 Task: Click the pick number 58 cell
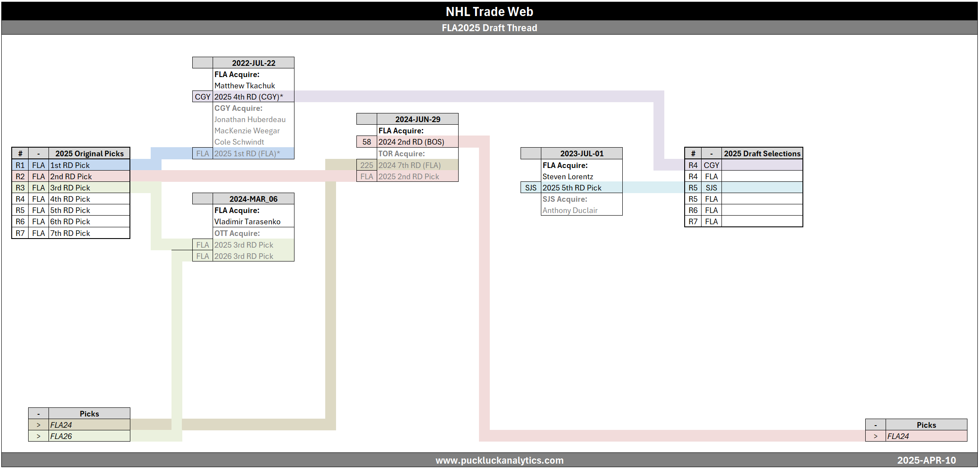point(367,142)
